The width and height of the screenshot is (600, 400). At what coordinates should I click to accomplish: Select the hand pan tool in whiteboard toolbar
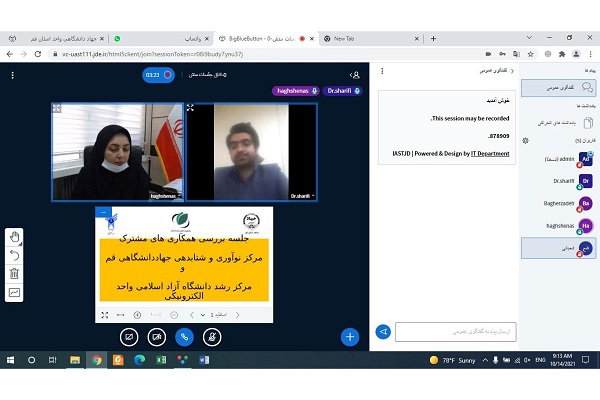point(15,237)
